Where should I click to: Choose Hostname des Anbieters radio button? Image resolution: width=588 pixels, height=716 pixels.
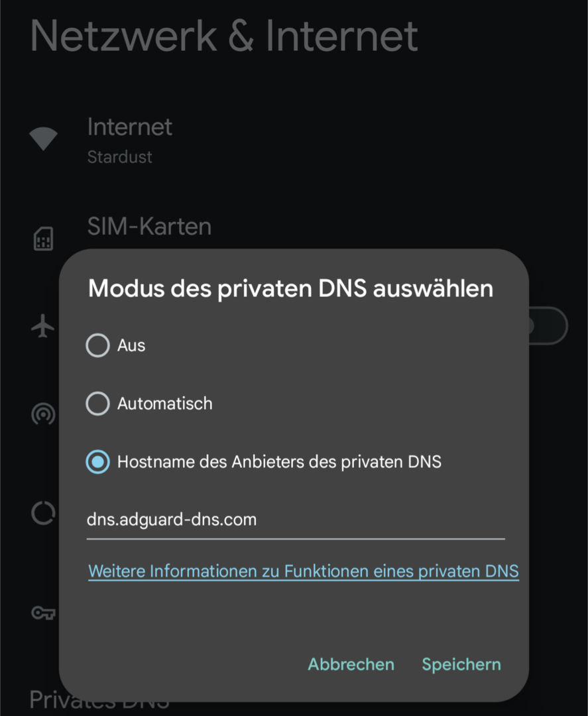coord(98,461)
